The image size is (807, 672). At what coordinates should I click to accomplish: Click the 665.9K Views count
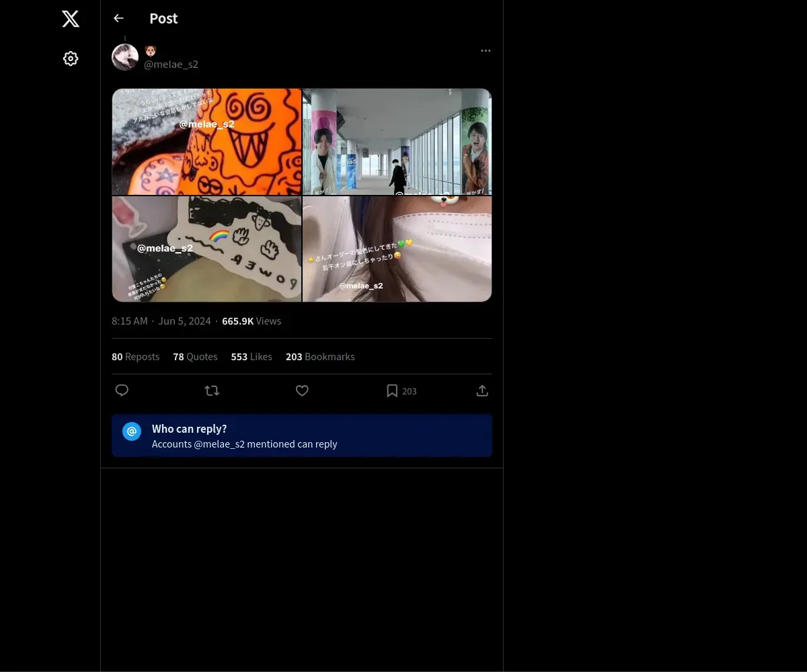(252, 321)
